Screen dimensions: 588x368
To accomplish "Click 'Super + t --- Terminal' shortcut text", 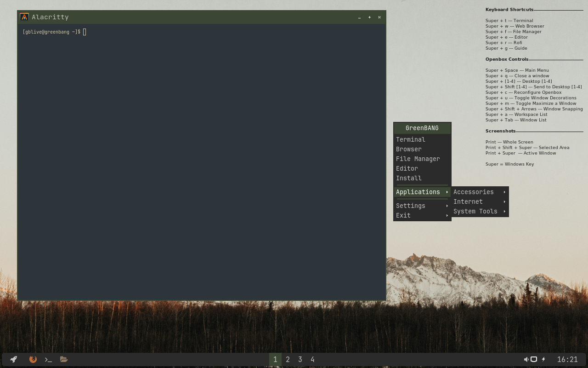I will (509, 21).
